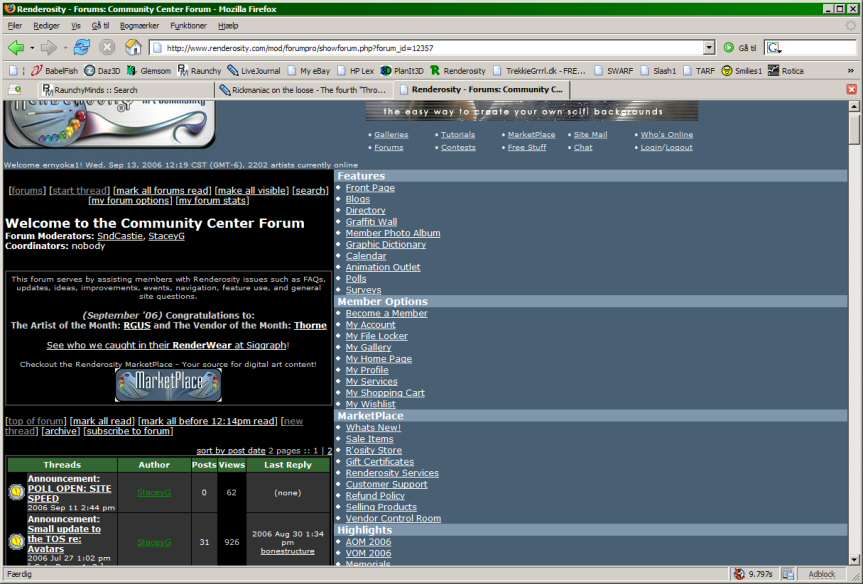This screenshot has height=584, width=863.
Task: Open the Back button history dropdown arrow
Action: 32,48
